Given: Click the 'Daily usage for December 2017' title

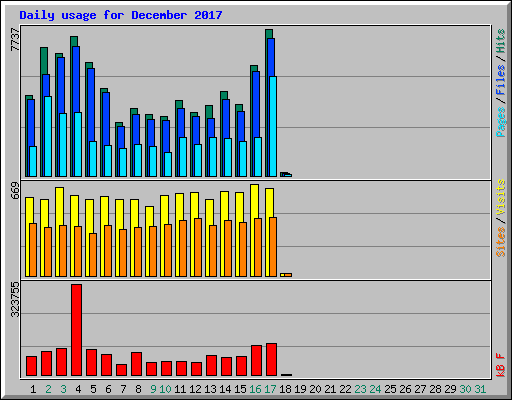Looking at the screenshot, I should tap(121, 15).
